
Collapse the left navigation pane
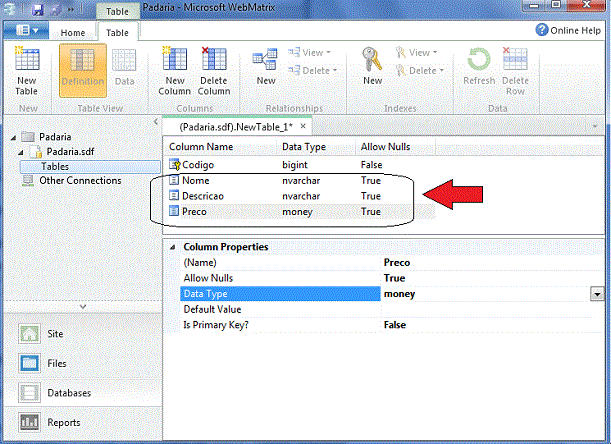pos(156,122)
